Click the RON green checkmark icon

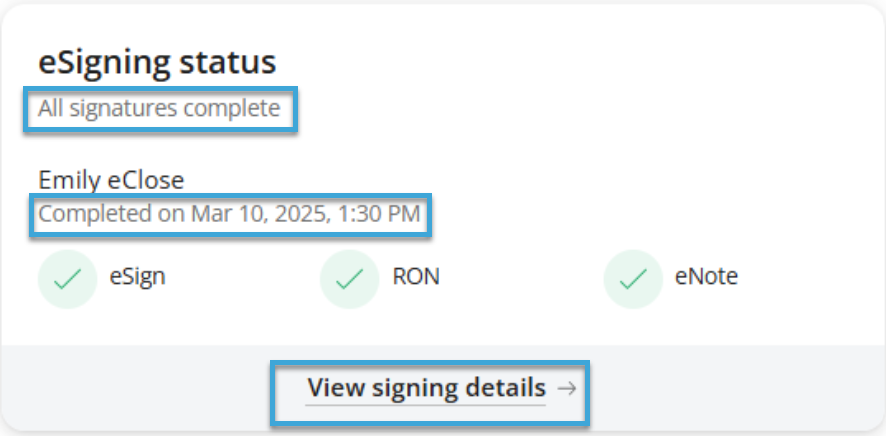click(349, 279)
